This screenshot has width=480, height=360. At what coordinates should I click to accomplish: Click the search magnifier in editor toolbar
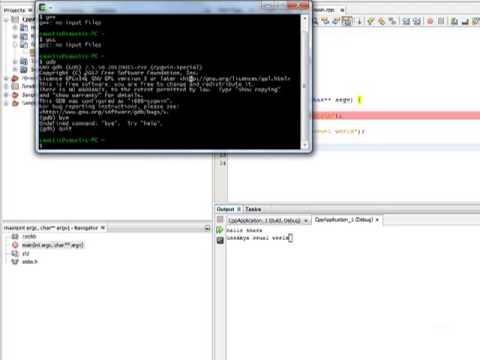(315, 21)
